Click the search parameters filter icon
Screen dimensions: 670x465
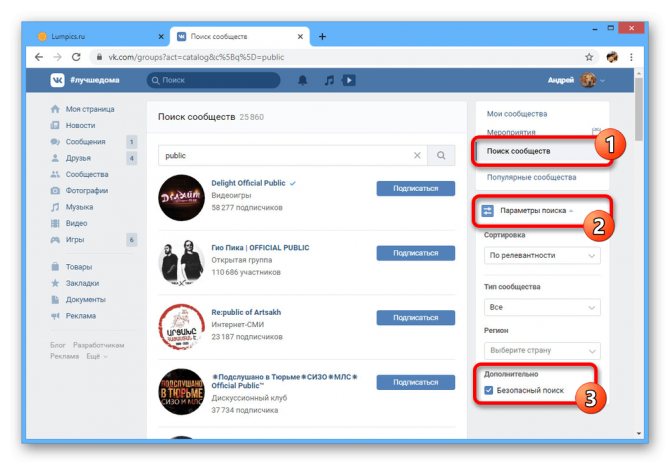tap(488, 211)
